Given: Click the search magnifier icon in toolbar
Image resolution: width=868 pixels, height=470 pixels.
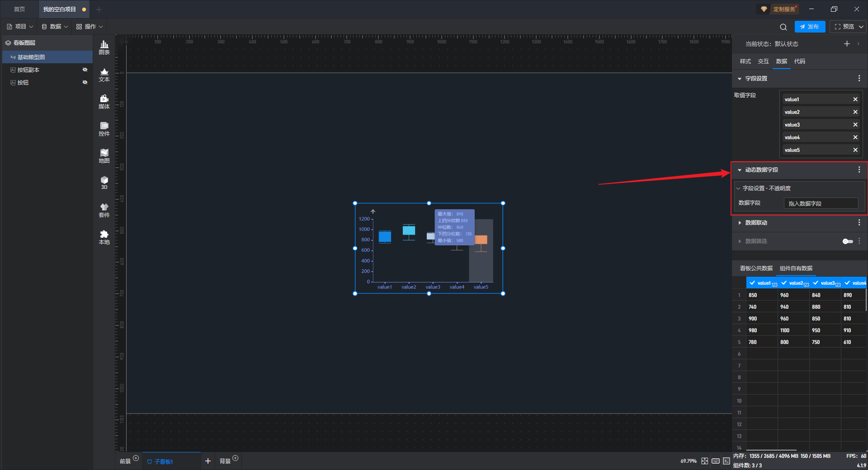Looking at the screenshot, I should pyautogui.click(x=783, y=27).
